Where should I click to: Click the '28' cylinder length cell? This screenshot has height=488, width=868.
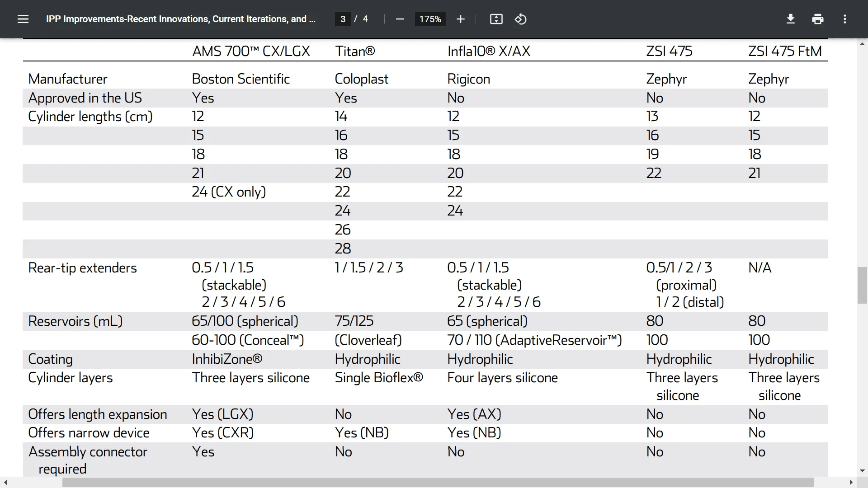pyautogui.click(x=343, y=249)
